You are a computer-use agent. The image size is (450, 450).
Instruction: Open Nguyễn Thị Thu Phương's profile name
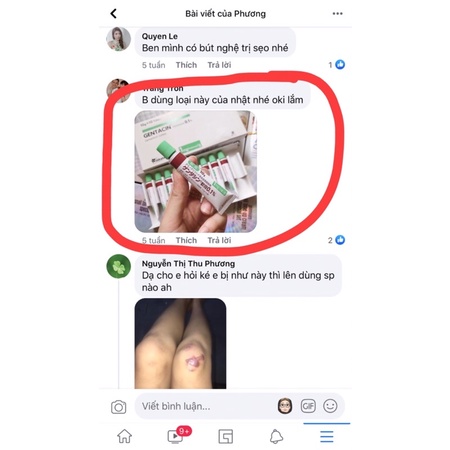pyautogui.click(x=188, y=264)
